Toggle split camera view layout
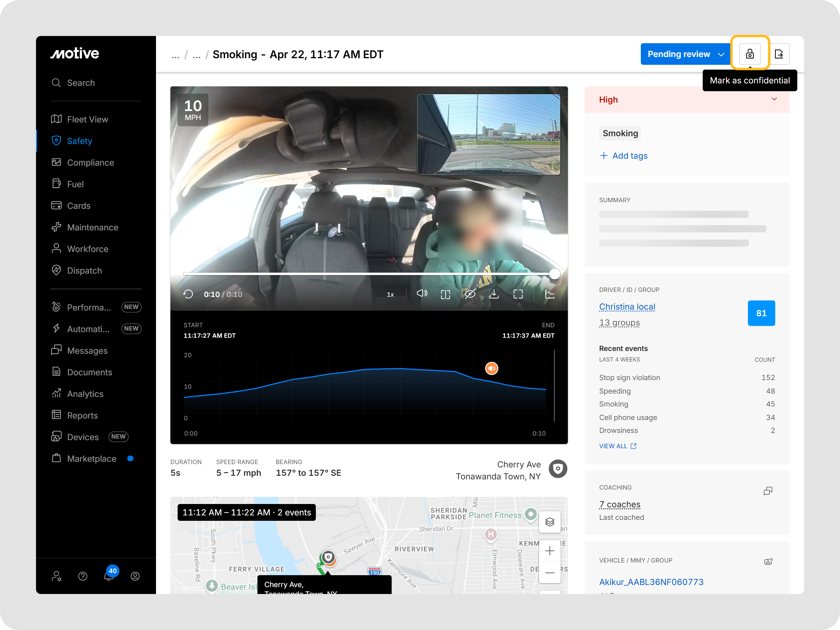Image resolution: width=840 pixels, height=630 pixels. point(445,294)
